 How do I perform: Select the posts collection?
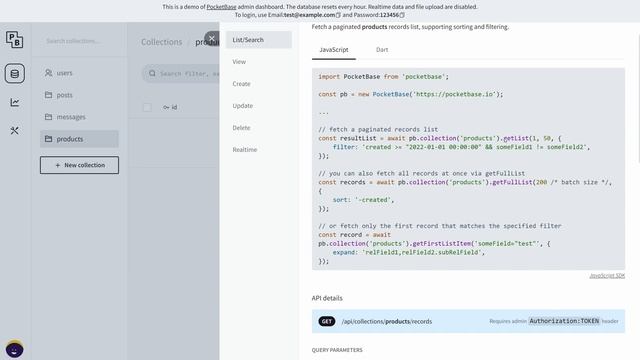point(79,95)
